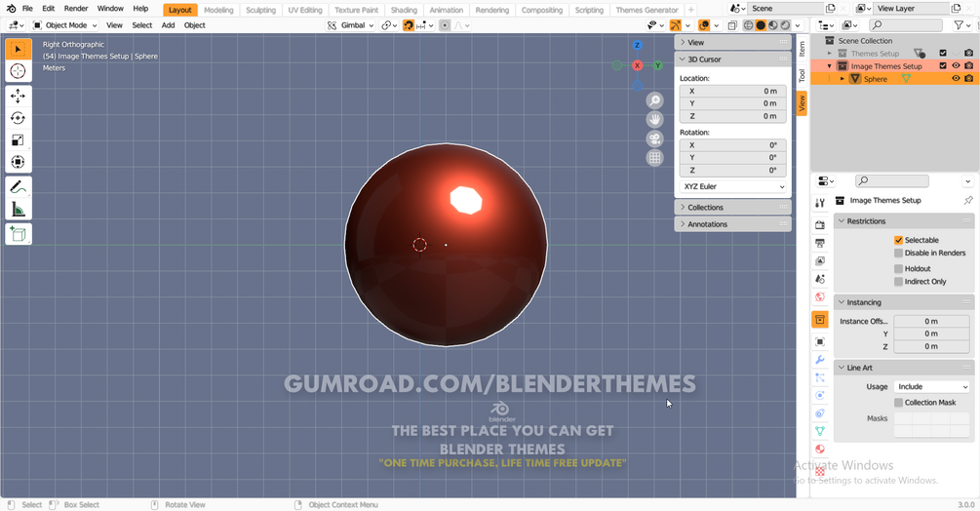Hide Image Themes Setup using eye icon
Image resolution: width=980 pixels, height=511 pixels.
tap(956, 66)
